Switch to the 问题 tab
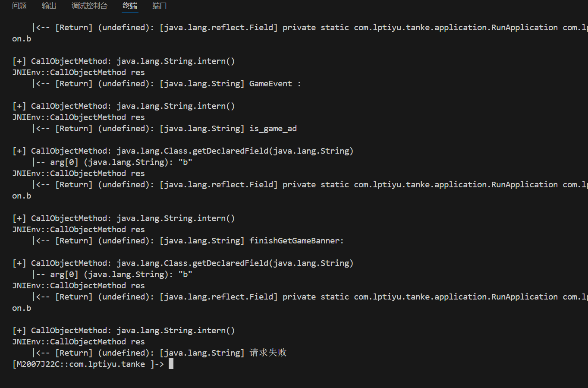 (x=19, y=6)
